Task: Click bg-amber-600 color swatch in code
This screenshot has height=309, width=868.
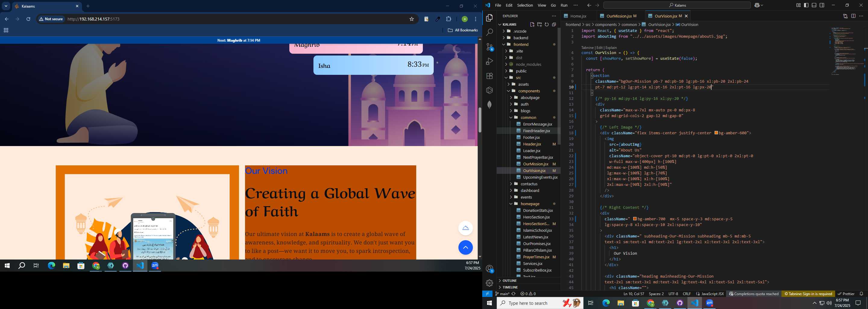Action: [x=716, y=133]
